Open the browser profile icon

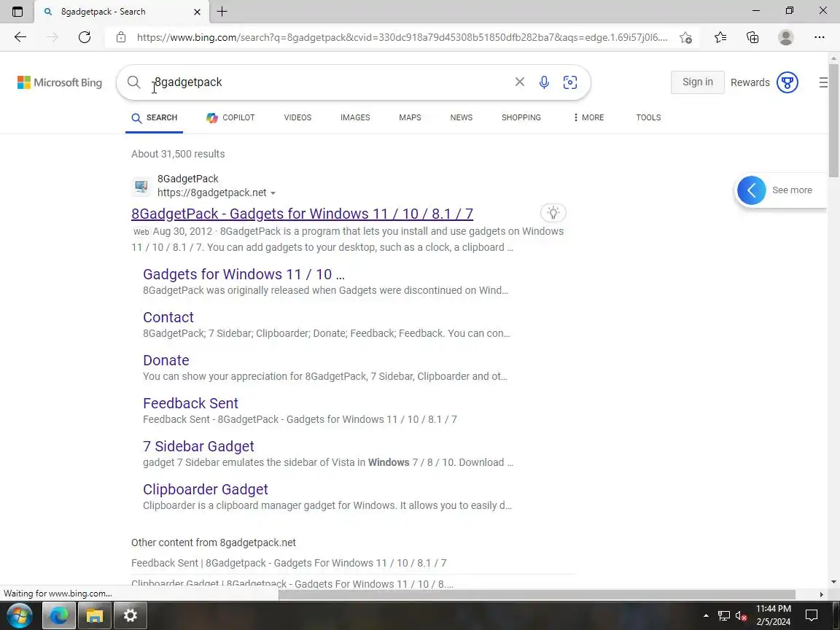tap(786, 37)
